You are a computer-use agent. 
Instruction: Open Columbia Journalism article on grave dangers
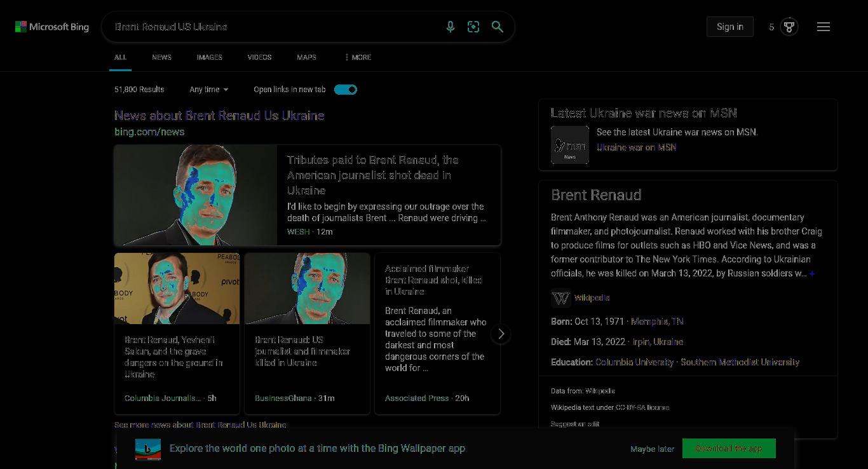173,357
